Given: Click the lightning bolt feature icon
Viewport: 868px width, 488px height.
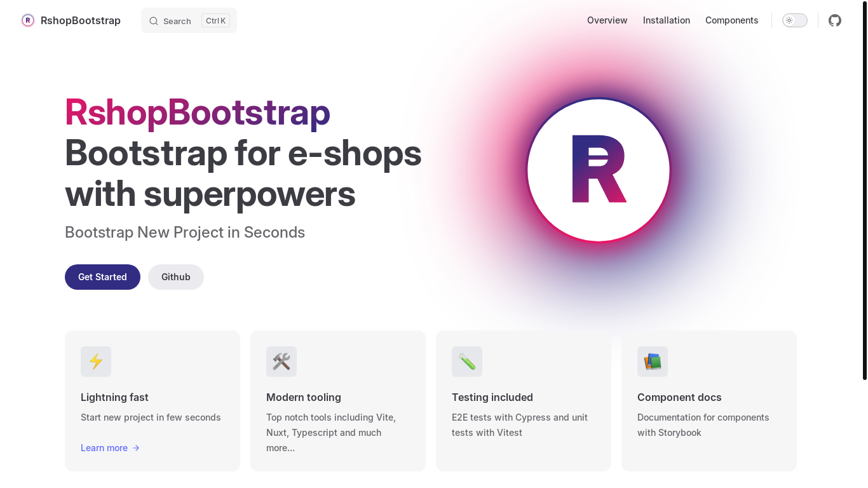Looking at the screenshot, I should click(x=96, y=362).
